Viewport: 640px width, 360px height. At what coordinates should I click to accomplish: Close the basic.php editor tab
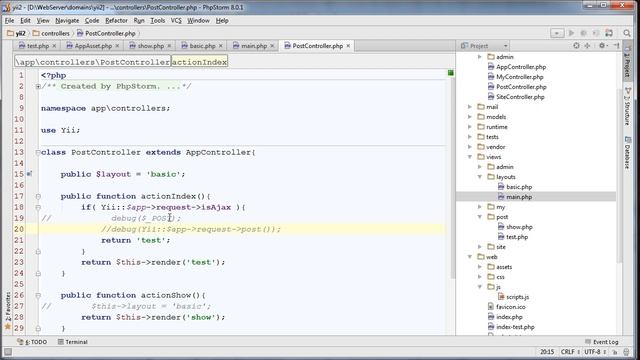(x=220, y=46)
